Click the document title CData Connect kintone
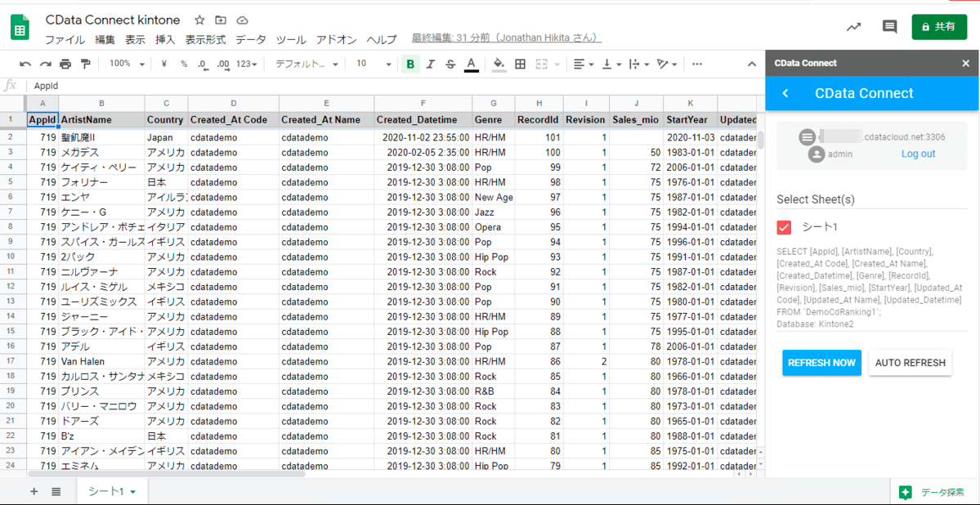Screen dimensions: 980x505 pyautogui.click(x=113, y=20)
